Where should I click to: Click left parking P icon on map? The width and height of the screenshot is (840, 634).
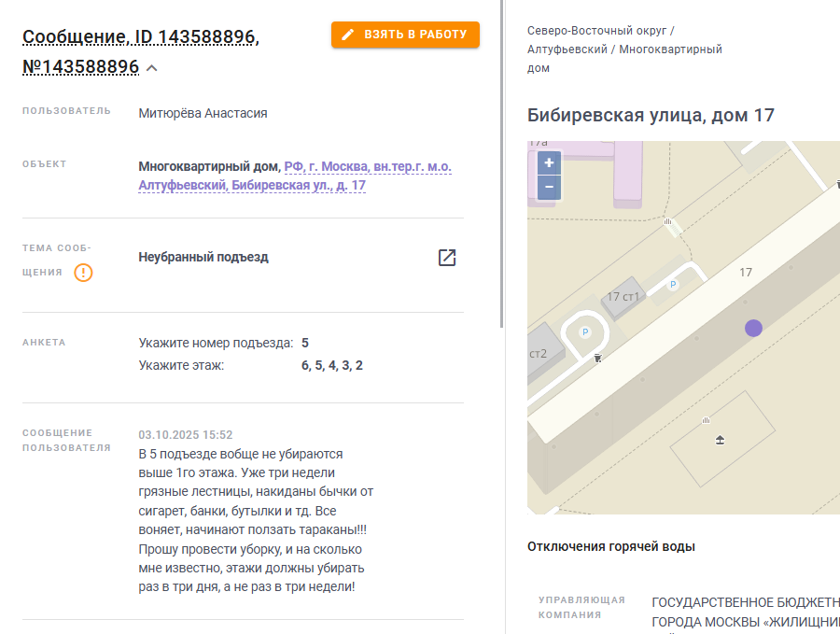click(585, 332)
